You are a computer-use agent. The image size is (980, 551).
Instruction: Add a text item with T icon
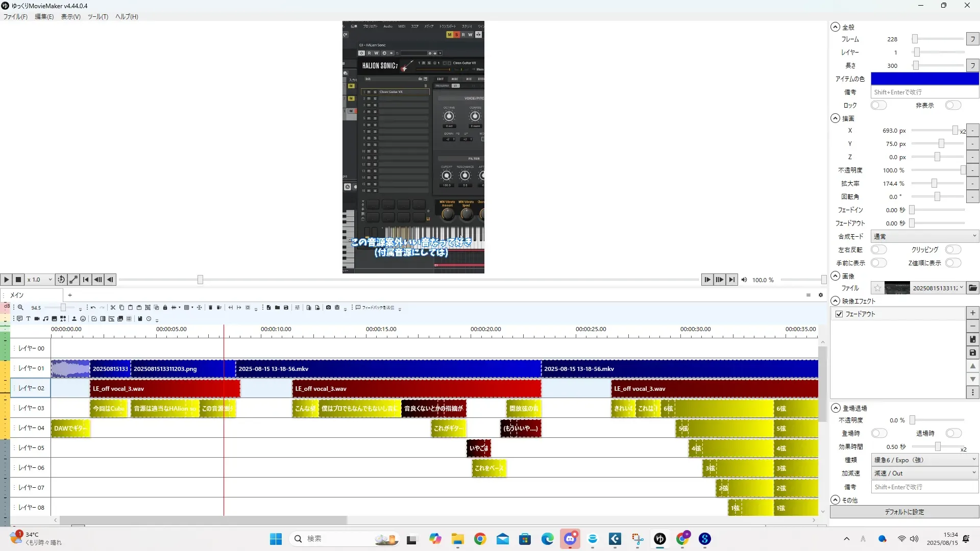[x=28, y=319]
